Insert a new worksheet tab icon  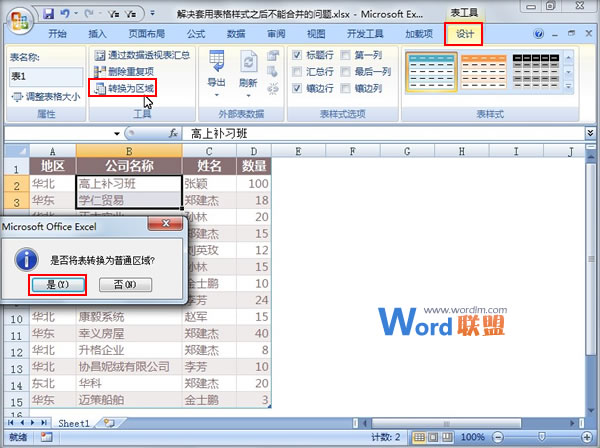pos(109,423)
